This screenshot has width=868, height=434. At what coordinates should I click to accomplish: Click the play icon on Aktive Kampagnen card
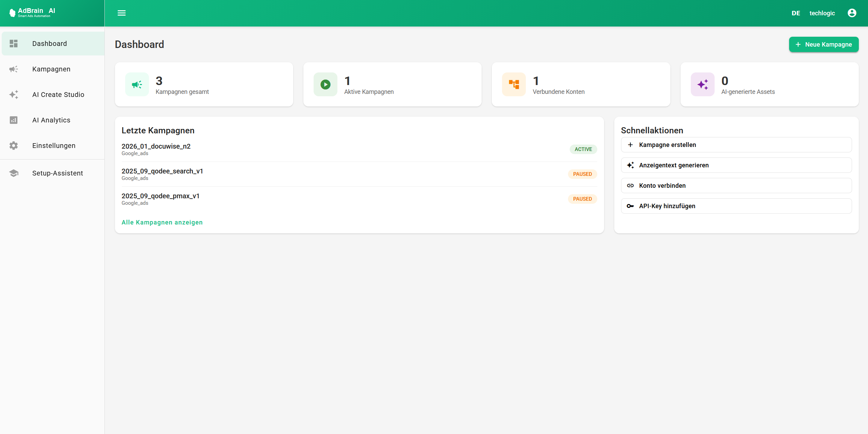[x=325, y=84]
